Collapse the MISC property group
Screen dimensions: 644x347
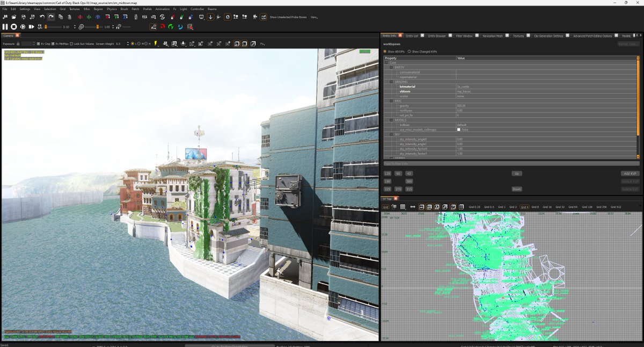(391, 100)
